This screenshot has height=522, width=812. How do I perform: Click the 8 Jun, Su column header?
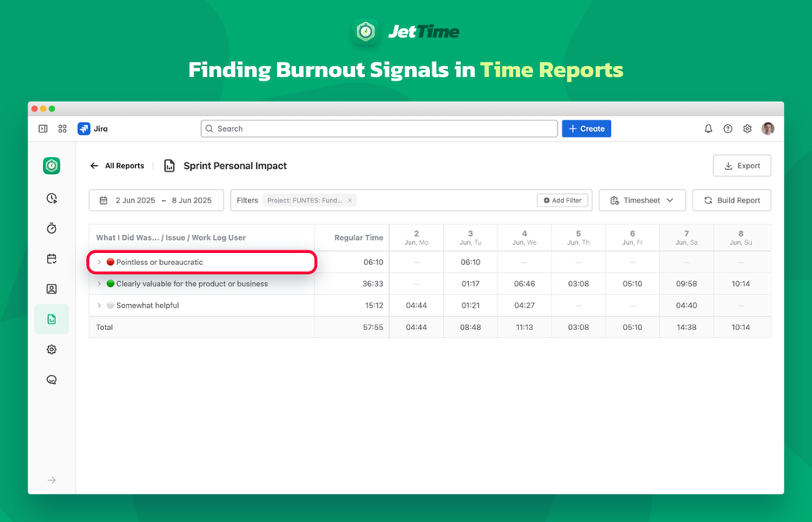(x=741, y=237)
